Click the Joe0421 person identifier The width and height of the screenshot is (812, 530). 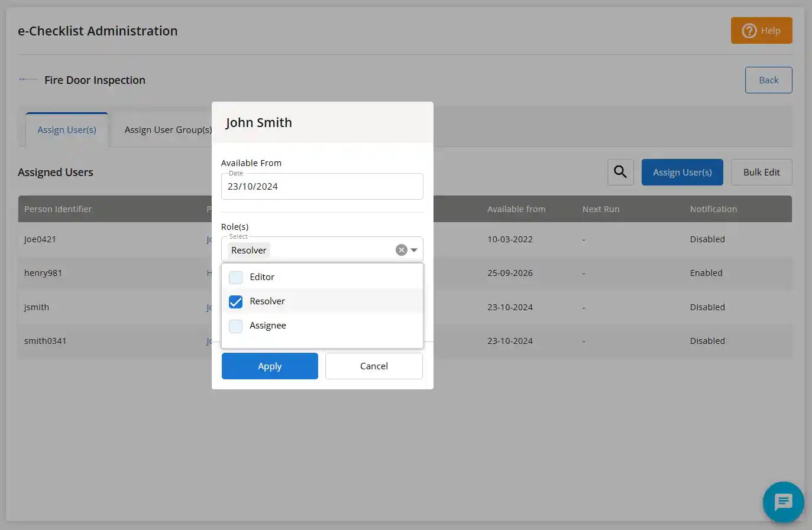[40, 239]
